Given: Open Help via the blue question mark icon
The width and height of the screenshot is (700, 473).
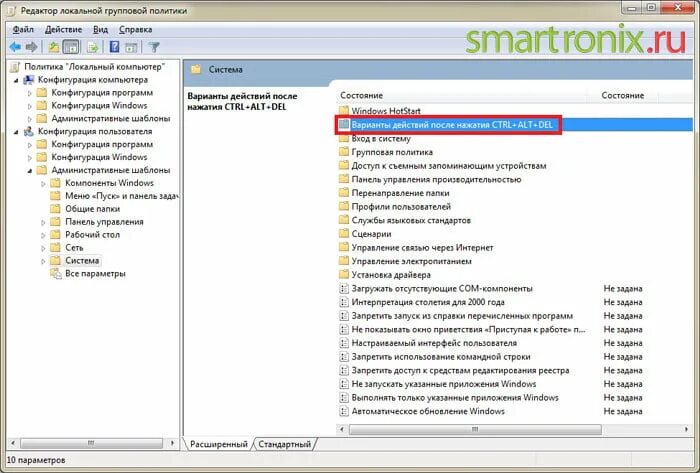Looking at the screenshot, I should pyautogui.click(x=114, y=47).
